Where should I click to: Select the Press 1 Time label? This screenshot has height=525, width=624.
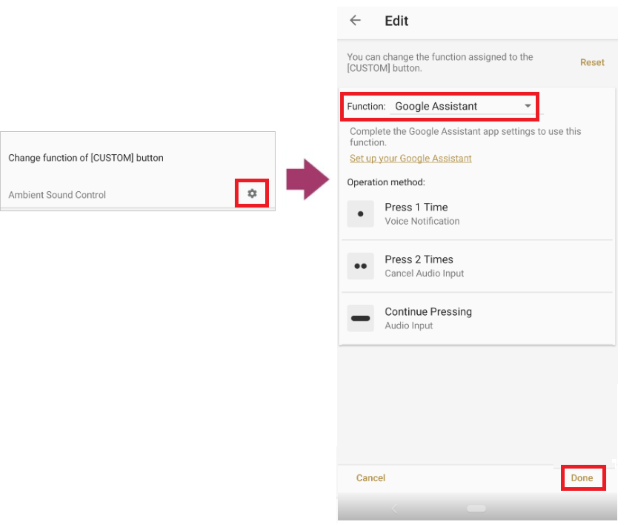(416, 207)
